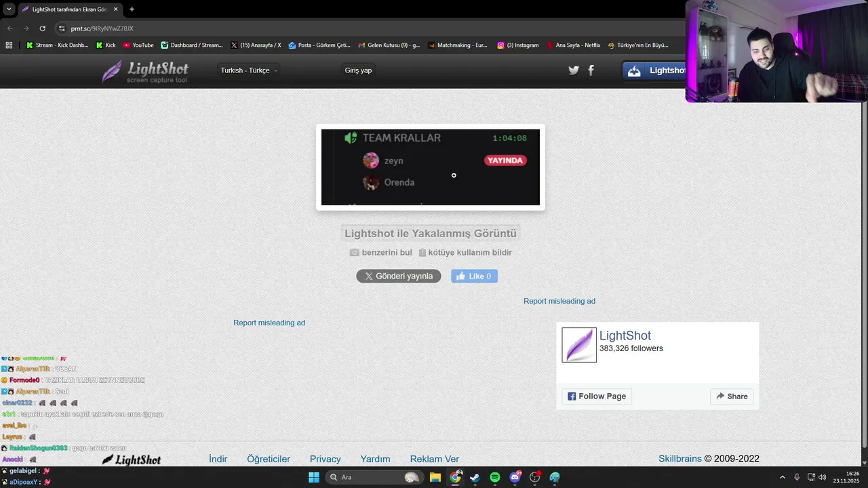868x488 pixels.
Task: Go forward with the browser forward arrow
Action: (x=26, y=28)
